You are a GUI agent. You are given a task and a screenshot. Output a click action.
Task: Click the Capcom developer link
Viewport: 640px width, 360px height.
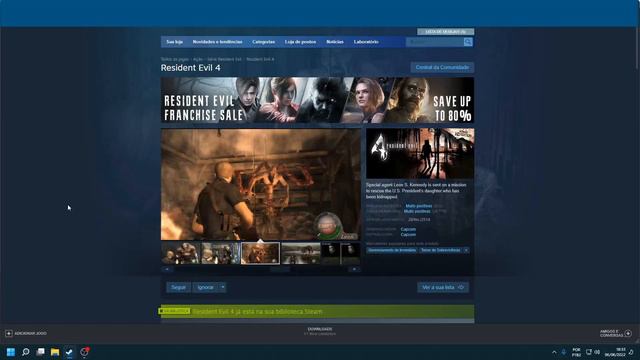coord(408,229)
